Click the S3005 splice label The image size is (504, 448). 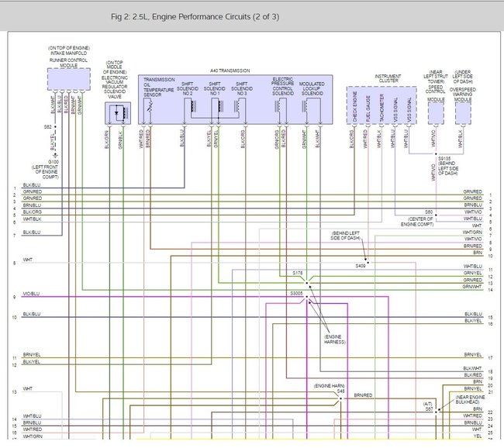pos(296,294)
